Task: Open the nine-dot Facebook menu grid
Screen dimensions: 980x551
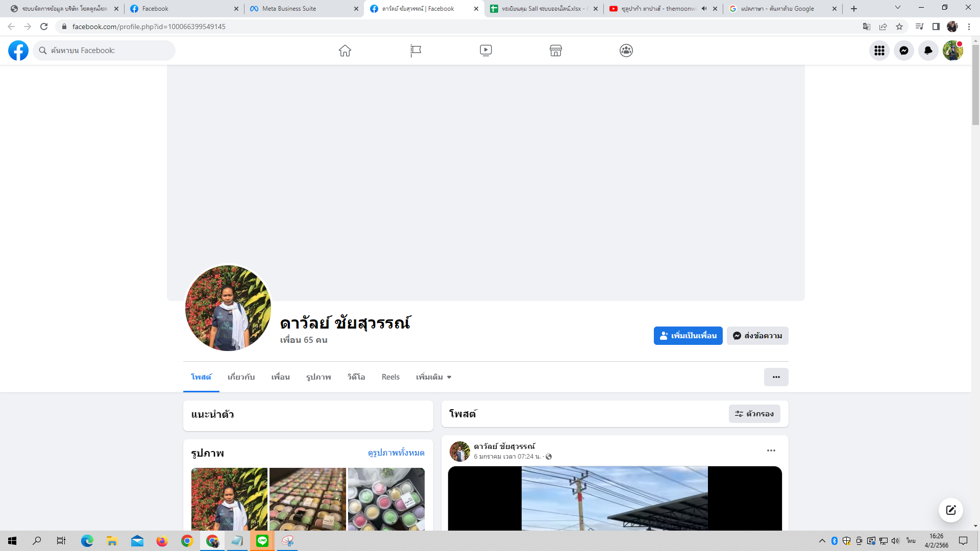Action: pos(879,51)
